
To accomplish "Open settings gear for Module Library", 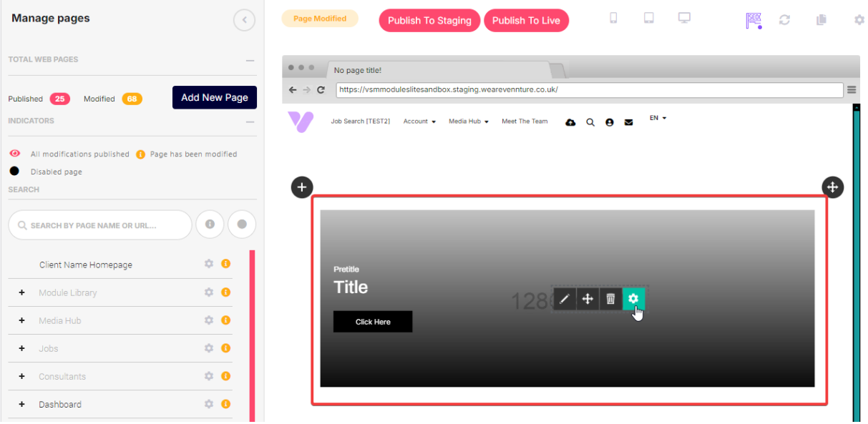I will [209, 292].
